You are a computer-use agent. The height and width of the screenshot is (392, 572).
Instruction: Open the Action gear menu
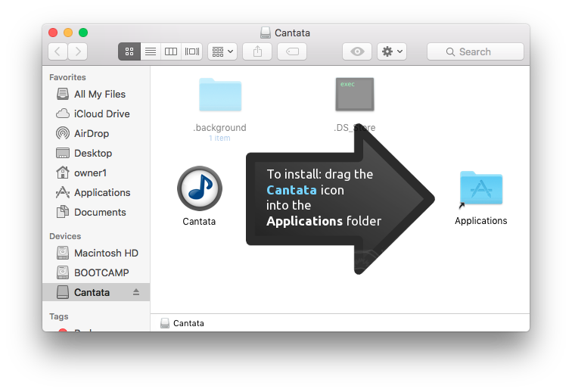392,51
